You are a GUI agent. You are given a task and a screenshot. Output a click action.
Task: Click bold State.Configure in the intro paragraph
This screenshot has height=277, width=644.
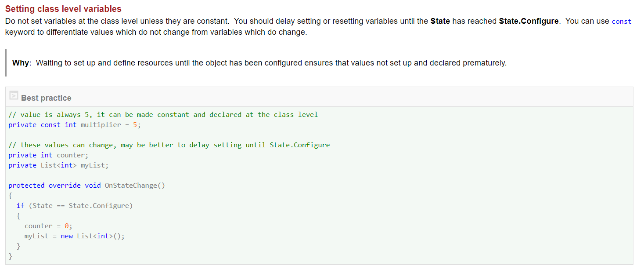(x=529, y=21)
